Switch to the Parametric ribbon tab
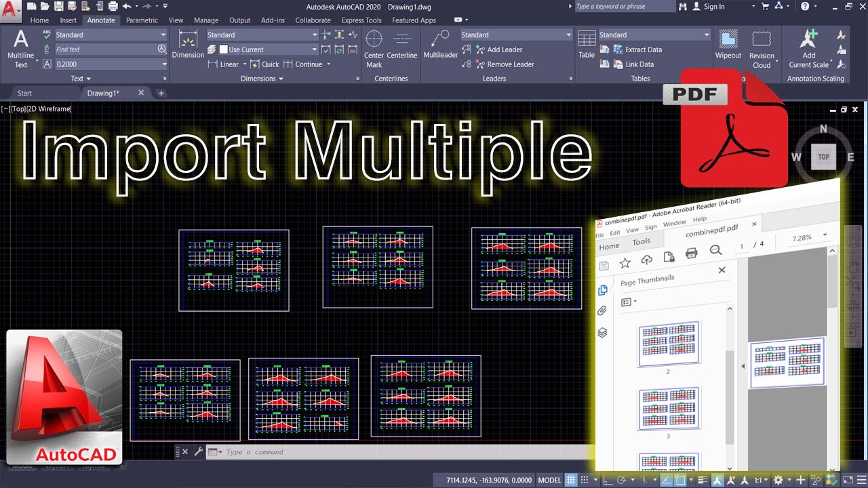 [142, 20]
